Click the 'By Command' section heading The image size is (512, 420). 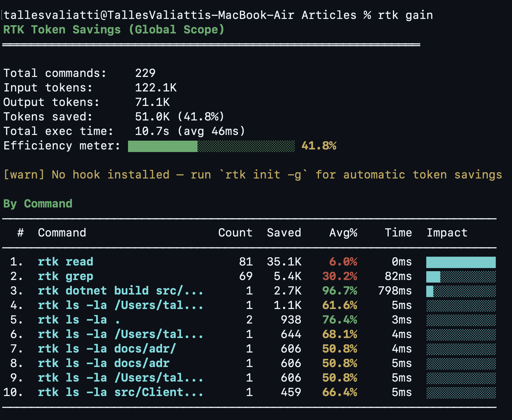tap(38, 204)
